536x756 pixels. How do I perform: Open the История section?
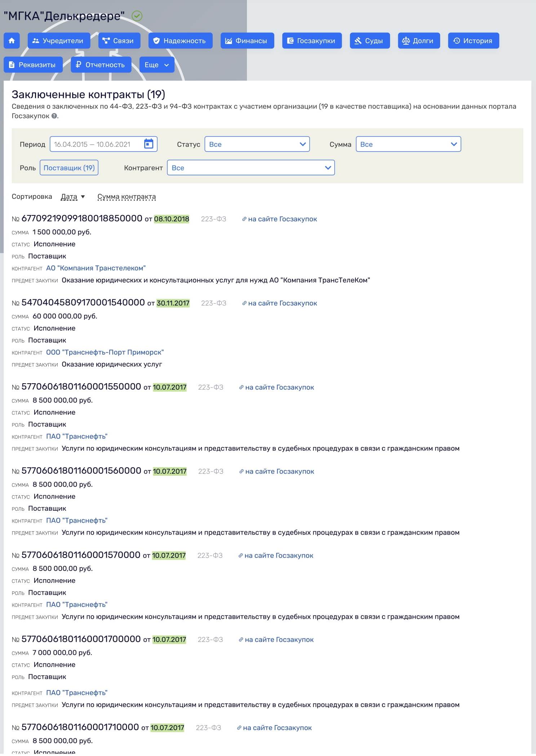474,41
